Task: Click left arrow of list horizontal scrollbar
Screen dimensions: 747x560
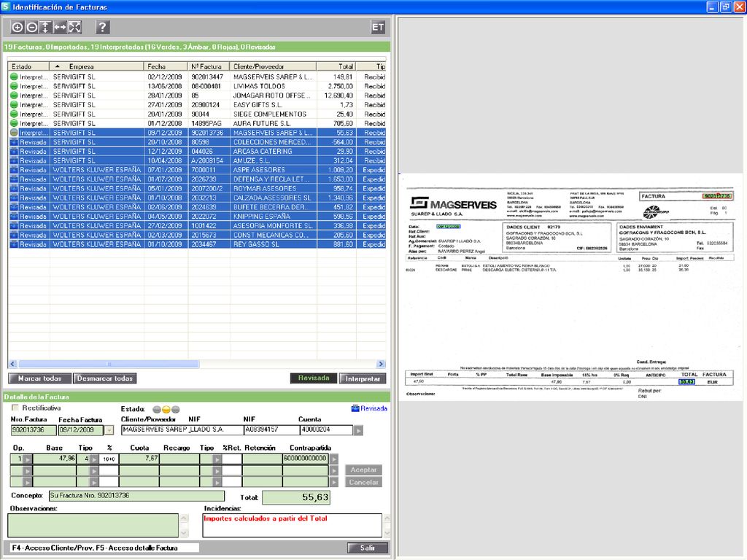Action: click(x=13, y=365)
